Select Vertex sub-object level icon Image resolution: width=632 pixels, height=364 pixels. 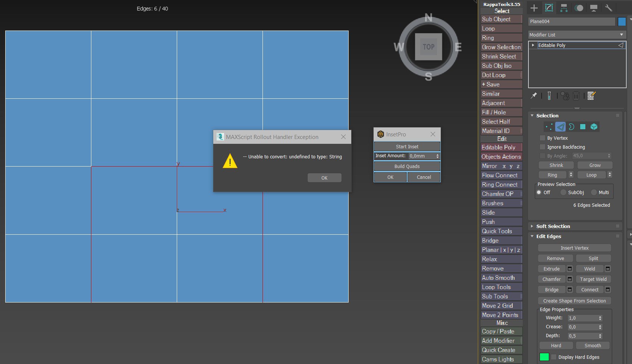[x=549, y=127]
